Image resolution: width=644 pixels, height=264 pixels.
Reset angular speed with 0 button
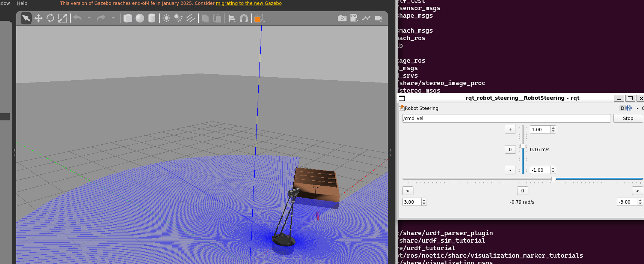(x=522, y=190)
